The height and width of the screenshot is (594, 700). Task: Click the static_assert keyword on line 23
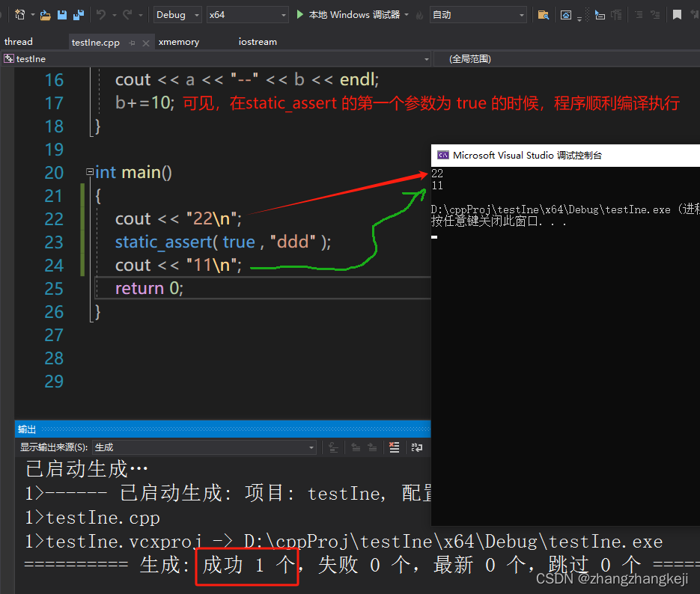click(163, 242)
